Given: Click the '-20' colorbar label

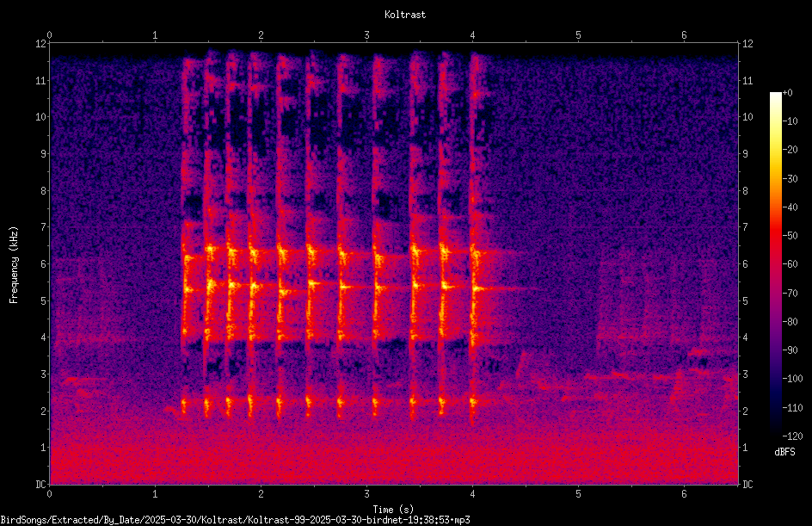Looking at the screenshot, I should [x=790, y=150].
